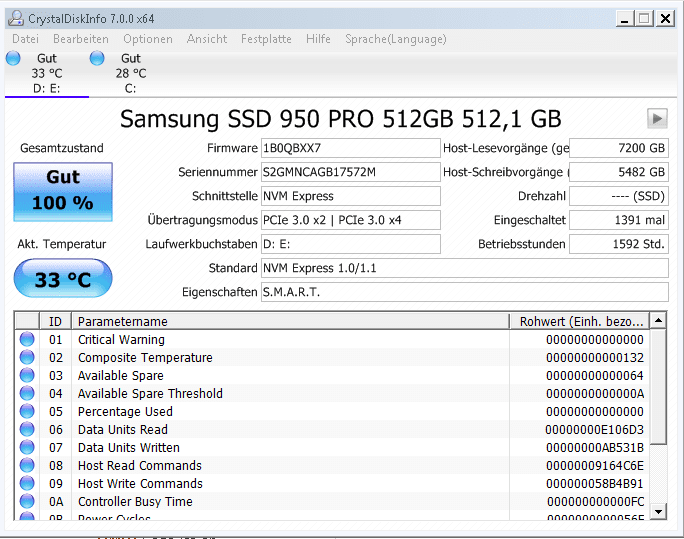
Task: Click status icon of Data Units Written row
Action: point(27,447)
